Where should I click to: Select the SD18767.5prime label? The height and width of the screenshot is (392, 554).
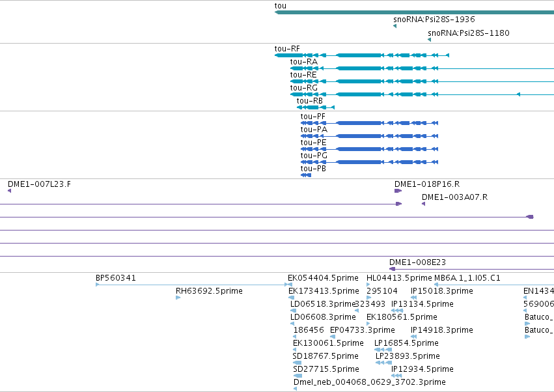point(325,356)
